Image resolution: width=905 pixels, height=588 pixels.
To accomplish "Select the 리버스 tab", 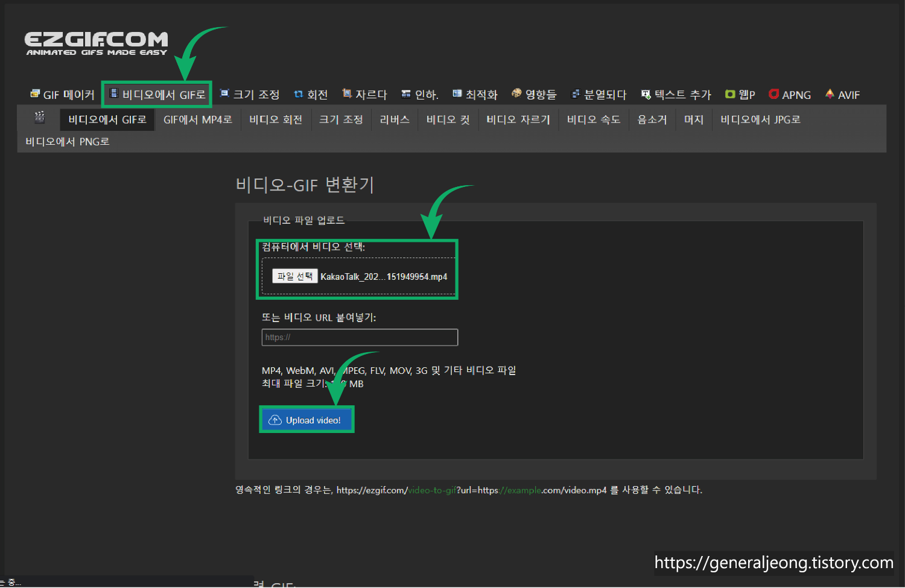I will 395,119.
